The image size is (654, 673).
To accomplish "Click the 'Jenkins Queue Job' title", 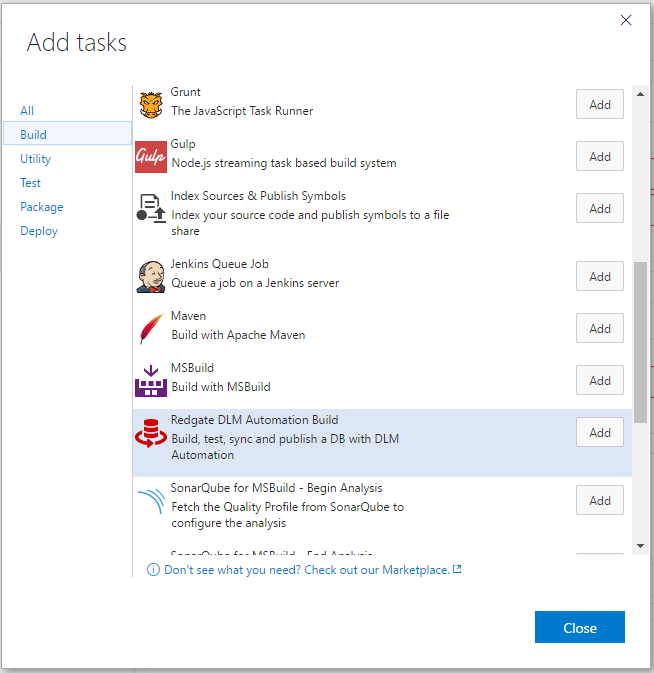I will click(220, 264).
